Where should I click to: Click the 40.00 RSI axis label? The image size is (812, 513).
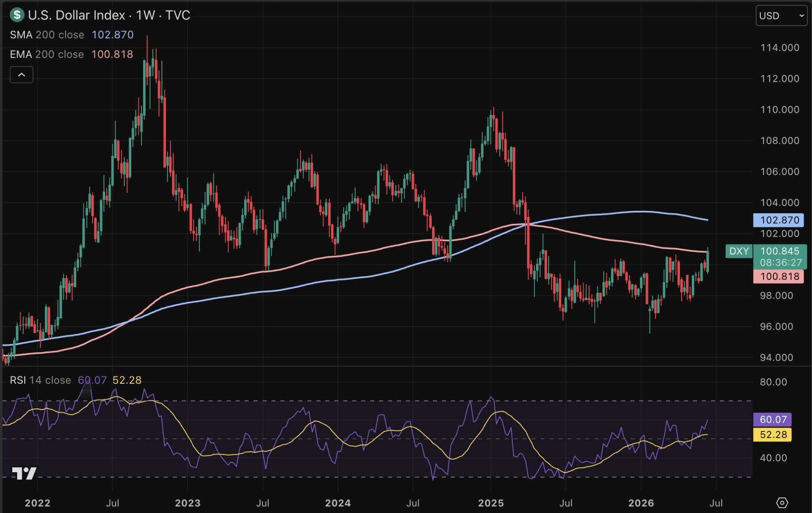point(773,457)
